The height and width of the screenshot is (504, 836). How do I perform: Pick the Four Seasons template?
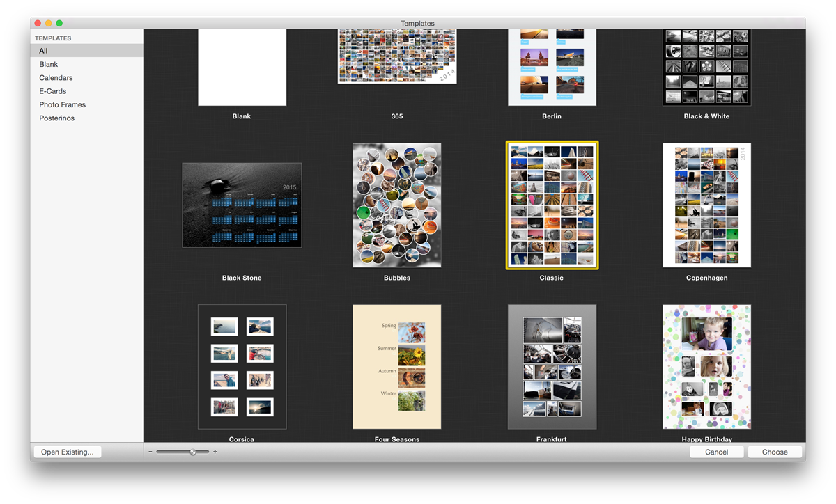[397, 367]
